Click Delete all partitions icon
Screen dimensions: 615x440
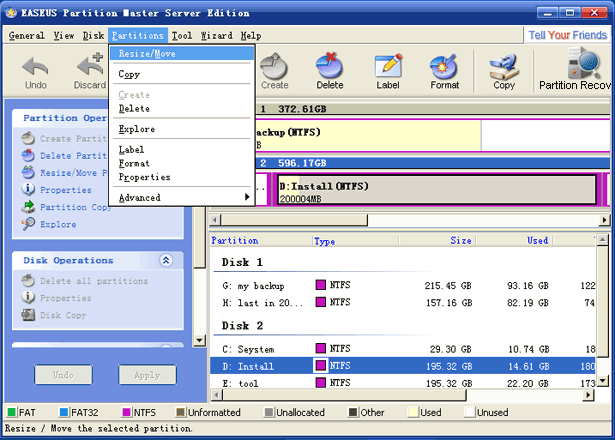click(x=28, y=281)
